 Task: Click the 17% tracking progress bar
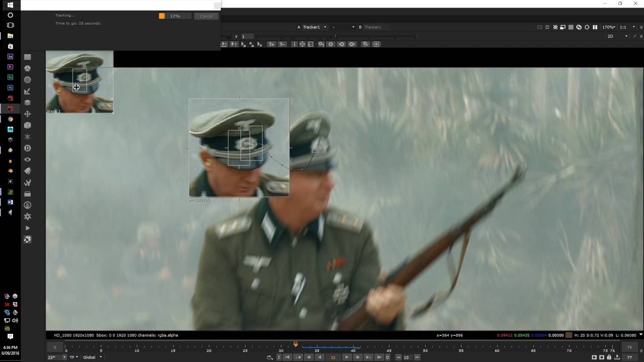coord(175,16)
